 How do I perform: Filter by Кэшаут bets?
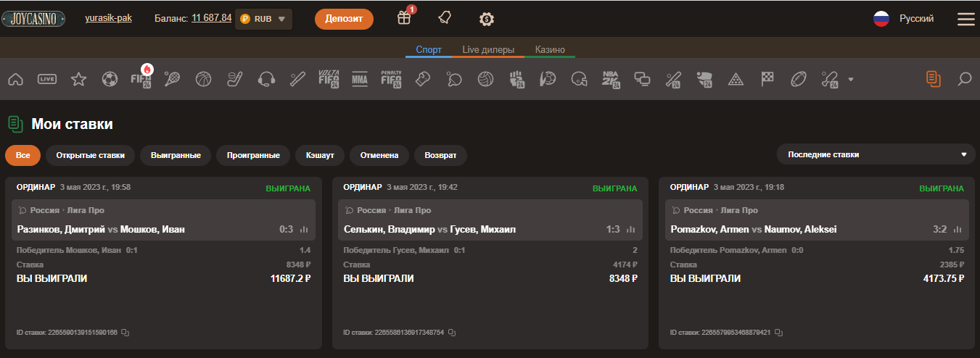click(x=320, y=155)
